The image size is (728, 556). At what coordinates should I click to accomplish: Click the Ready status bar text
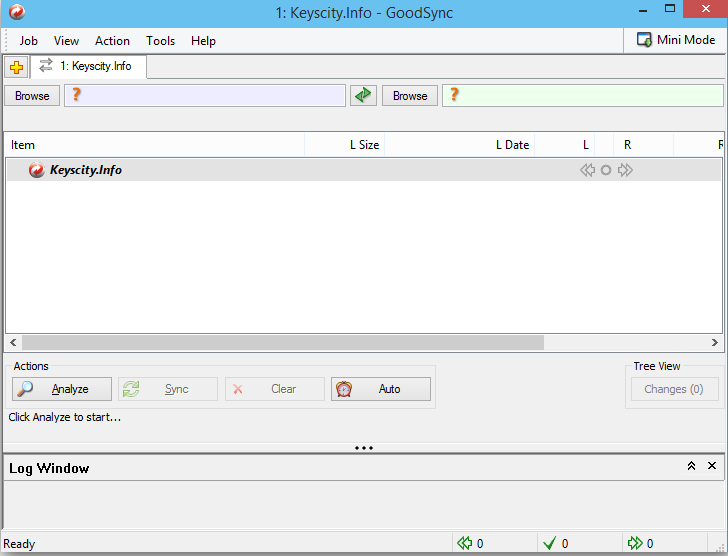pyautogui.click(x=19, y=543)
